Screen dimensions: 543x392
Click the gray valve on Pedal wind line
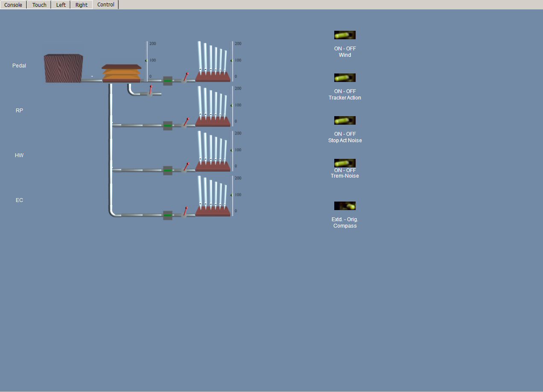[168, 81]
